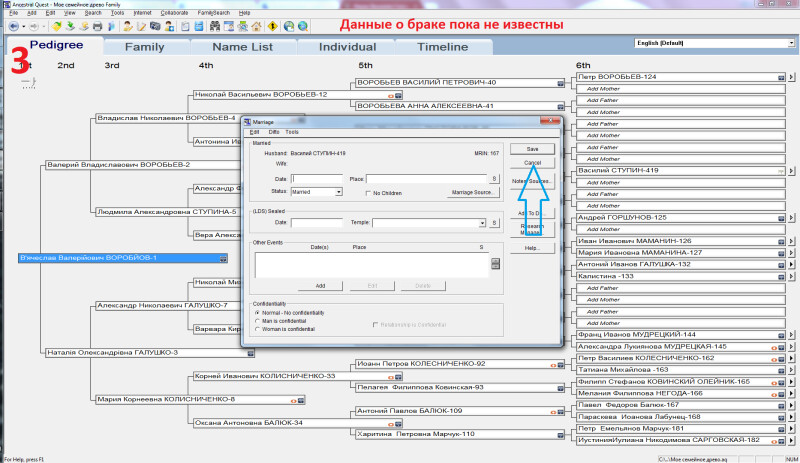Click the blue calendar toolbar icon
This screenshot has width=800, height=463.
pos(199,26)
